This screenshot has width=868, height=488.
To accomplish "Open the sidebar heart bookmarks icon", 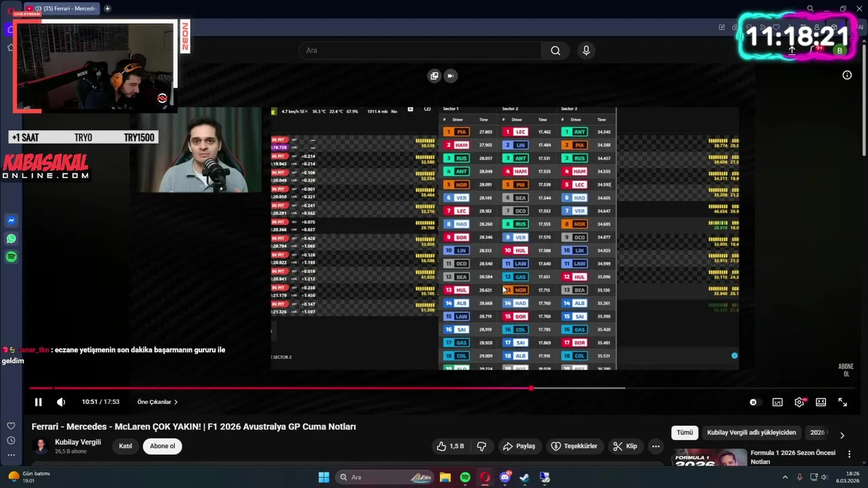I will coord(11,426).
